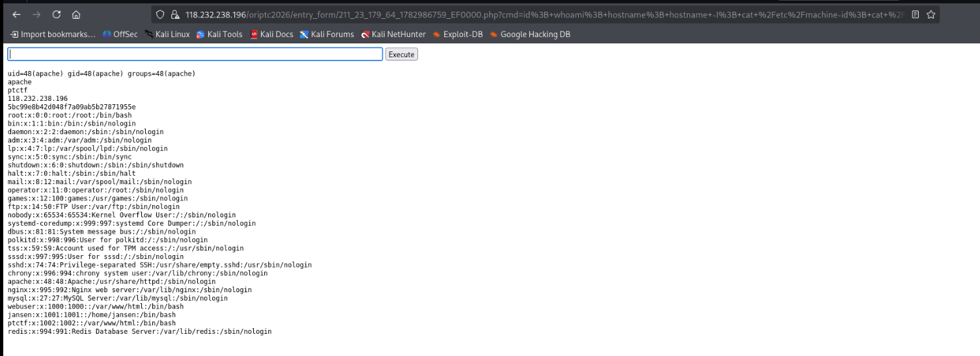
Task: Open the Google Hacking DB bookmark
Action: coord(530,34)
